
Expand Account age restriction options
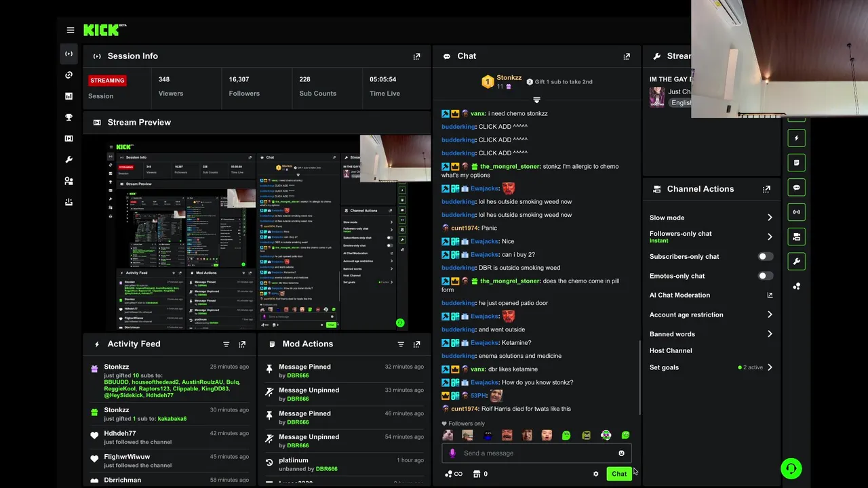[x=770, y=314]
